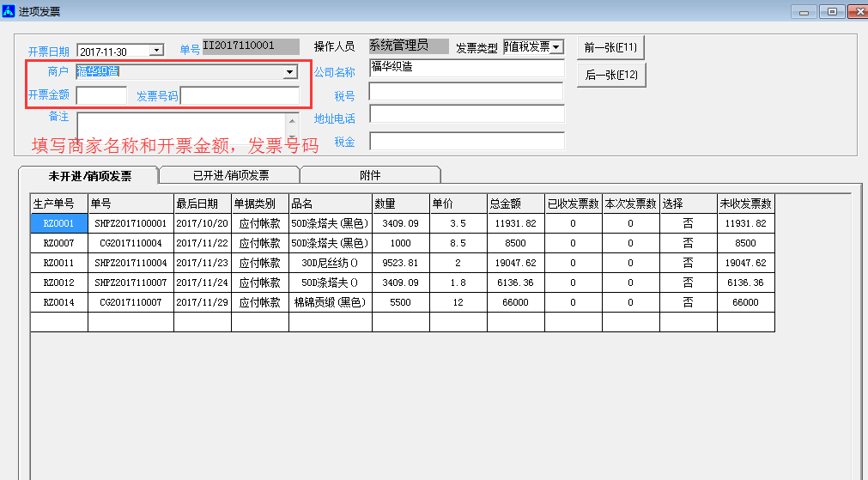Click date cell 2017/10/20
The height and width of the screenshot is (480, 868).
[203, 223]
